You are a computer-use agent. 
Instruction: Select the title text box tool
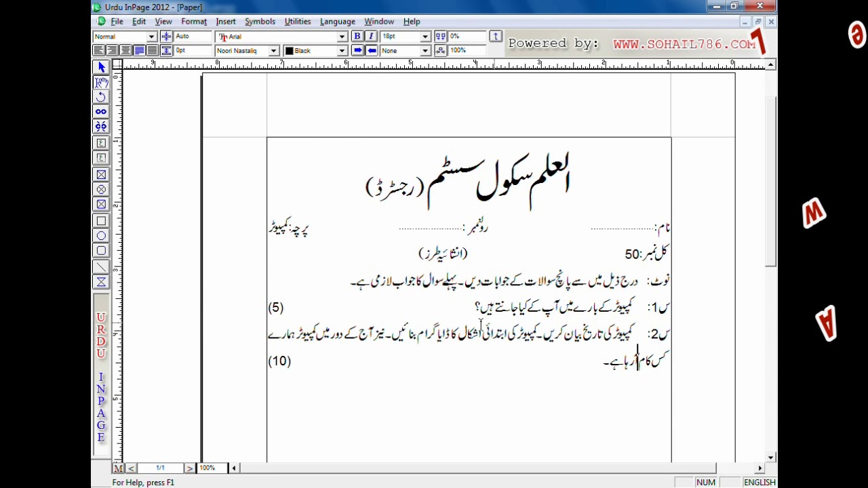101,158
